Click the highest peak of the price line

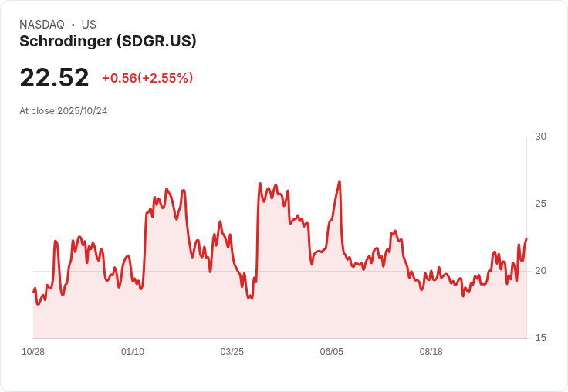(x=340, y=182)
